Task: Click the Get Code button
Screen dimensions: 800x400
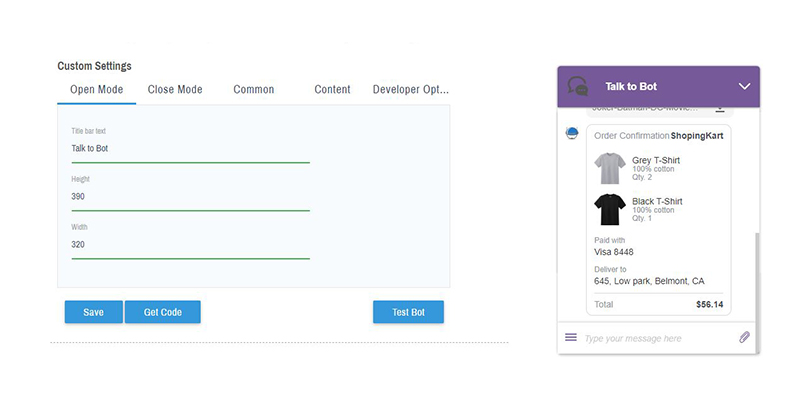Action: pyautogui.click(x=162, y=312)
